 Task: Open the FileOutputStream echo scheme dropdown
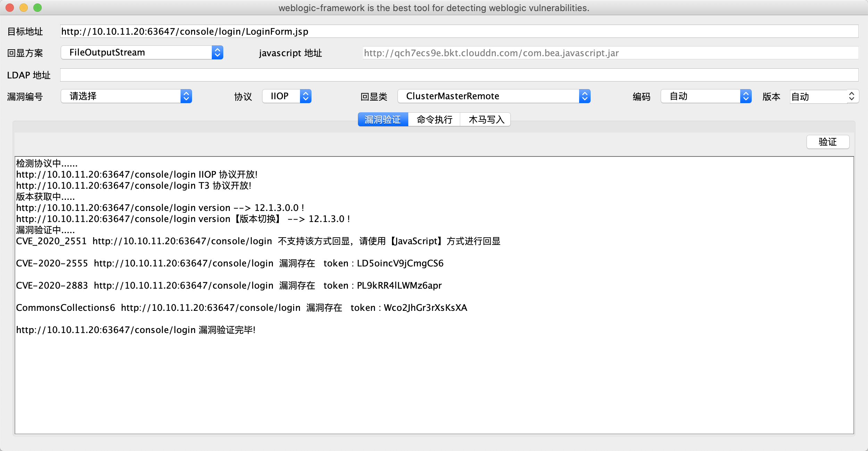tap(142, 53)
